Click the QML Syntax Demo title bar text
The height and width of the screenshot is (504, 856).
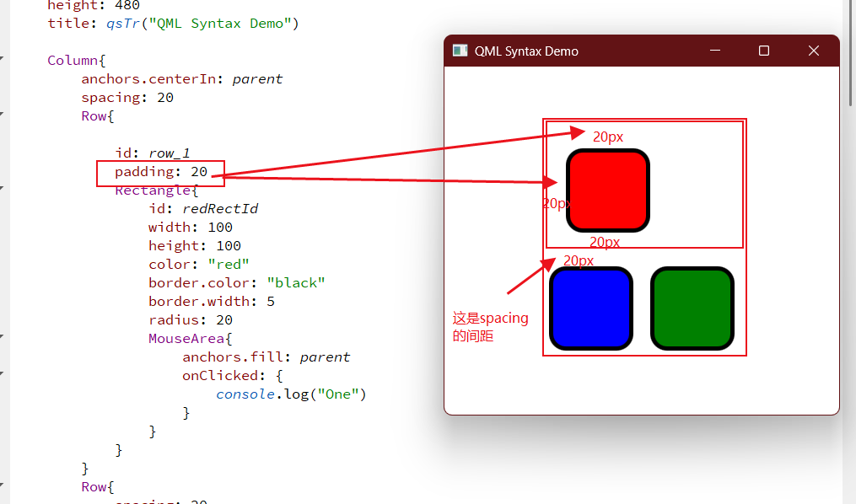click(x=526, y=51)
